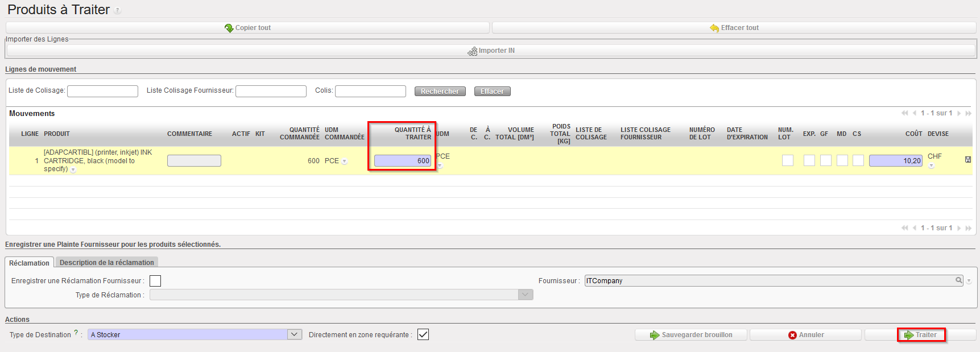The image size is (980, 352).
Task: Click the green arrow icon on Sauvegarder brouillon
Action: point(655,335)
